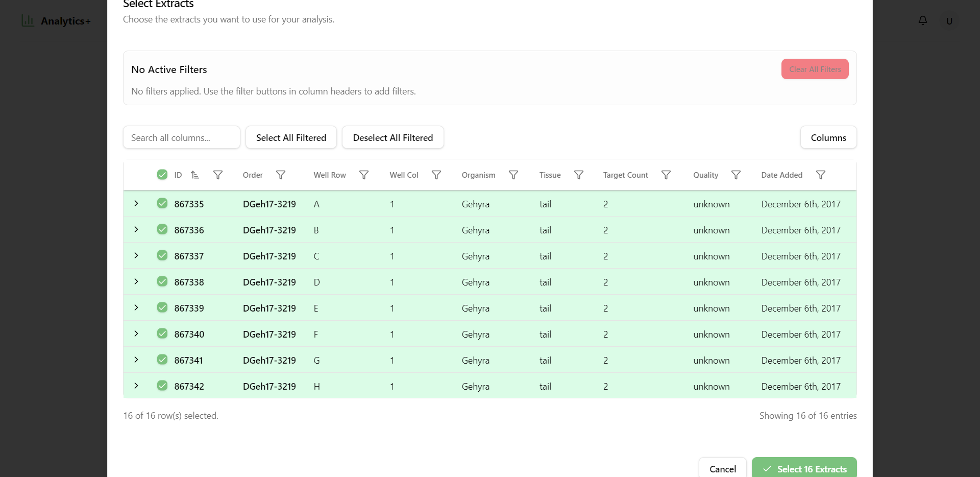
Task: Click Gehyra organism in row 867338
Action: tap(475, 282)
